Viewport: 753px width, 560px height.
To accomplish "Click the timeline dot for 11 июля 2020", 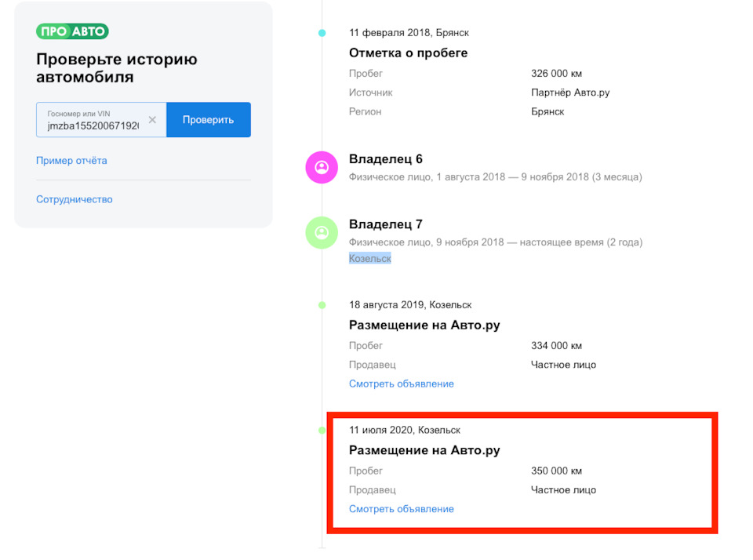I will click(322, 431).
